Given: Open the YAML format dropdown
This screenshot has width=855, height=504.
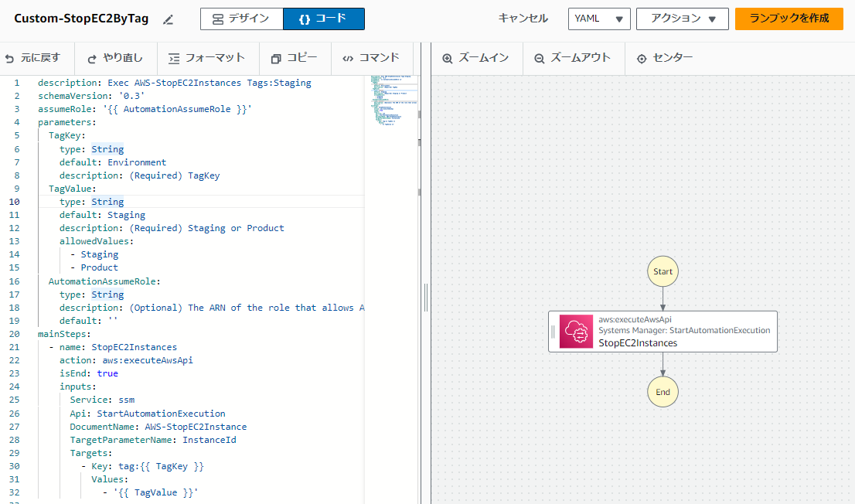Looking at the screenshot, I should (598, 18).
